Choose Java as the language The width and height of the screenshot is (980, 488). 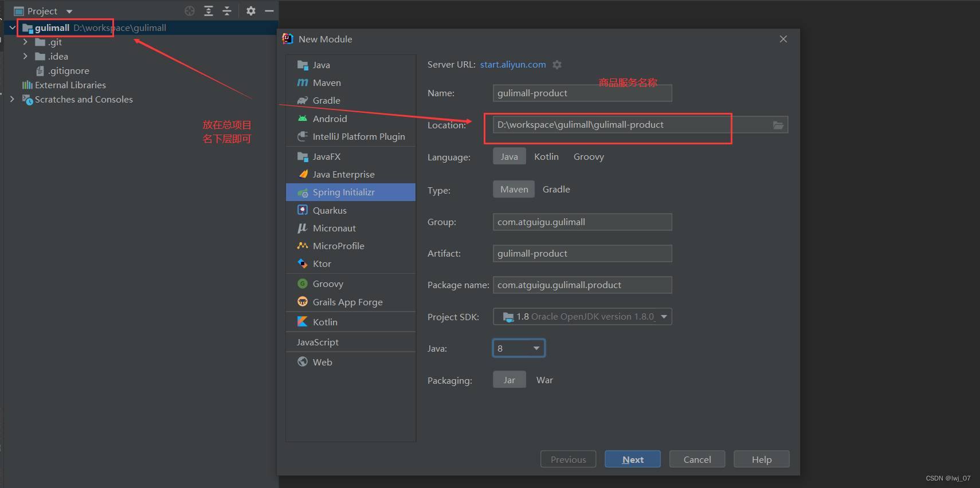509,156
